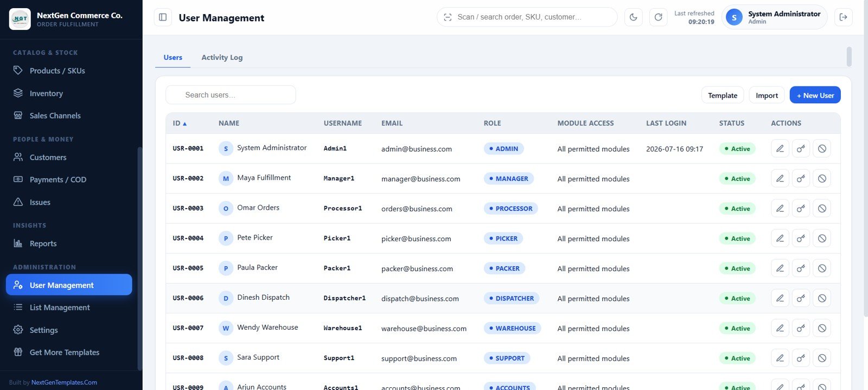Screen dimensions: 868x390
Task: Click the scan icon in the search bar
Action: pos(448,17)
